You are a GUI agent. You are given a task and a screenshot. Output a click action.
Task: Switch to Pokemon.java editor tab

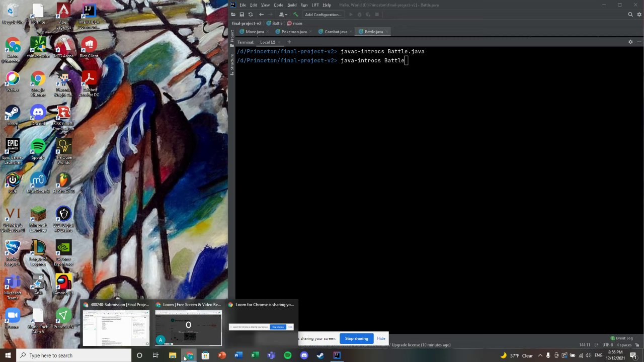click(294, 32)
